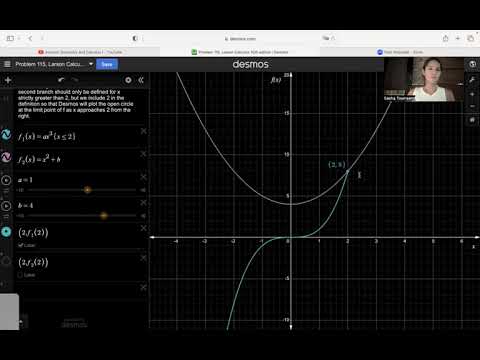The image size is (480, 360).
Task: Go back in browser
Action: click(x=30, y=38)
